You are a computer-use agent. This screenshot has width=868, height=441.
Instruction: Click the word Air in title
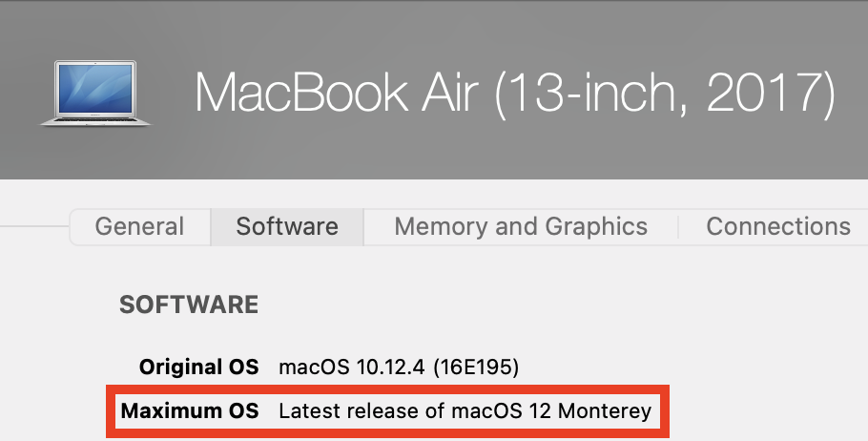tap(442, 94)
